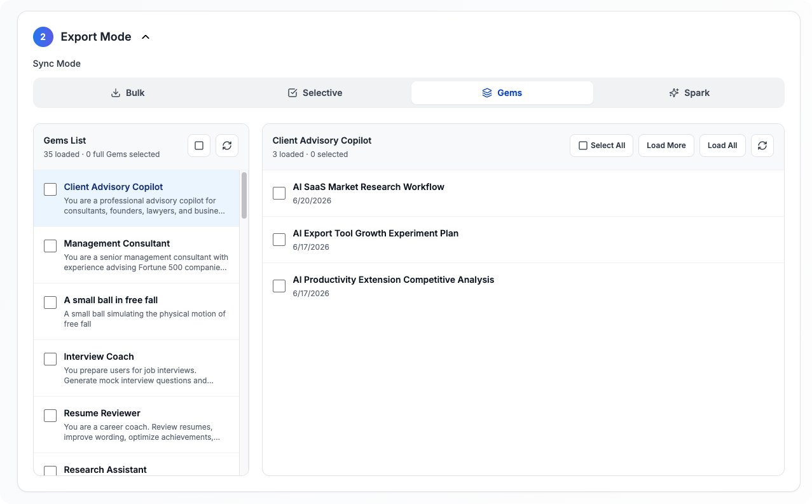Enable the Interview Coach gem checkbox
This screenshot has height=504, width=812.
click(50, 359)
